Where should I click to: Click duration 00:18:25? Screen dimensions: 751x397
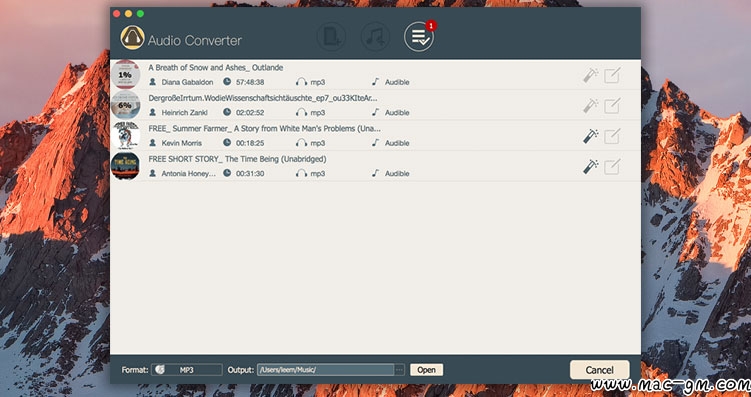tap(250, 143)
